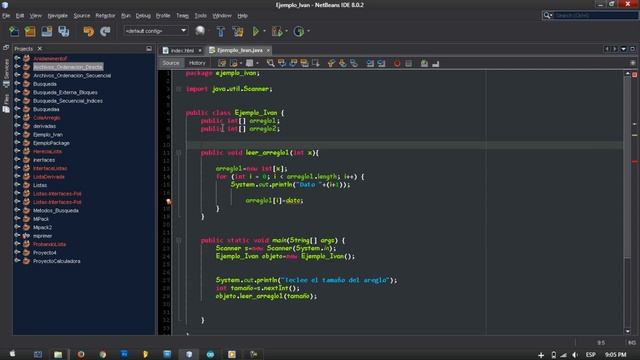Screen dimensions: 640x360
Task: Click the editor vertical scrollbar
Action: 627,167
